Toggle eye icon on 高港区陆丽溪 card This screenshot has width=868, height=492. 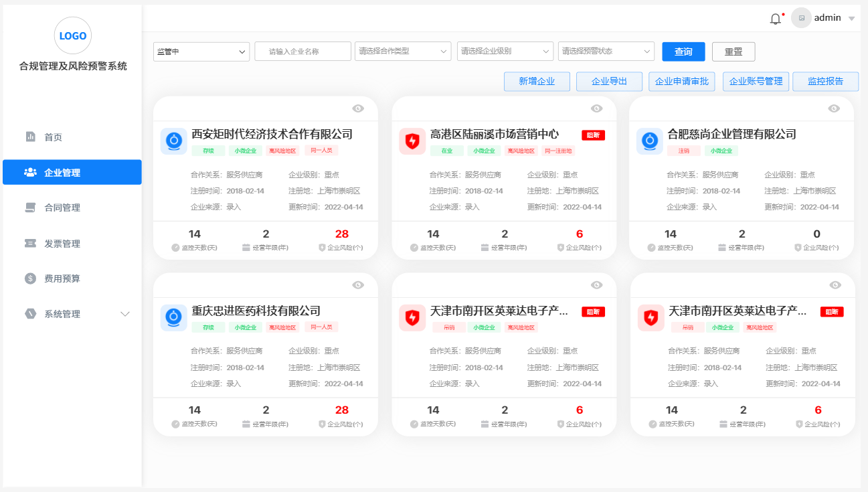[x=597, y=108]
